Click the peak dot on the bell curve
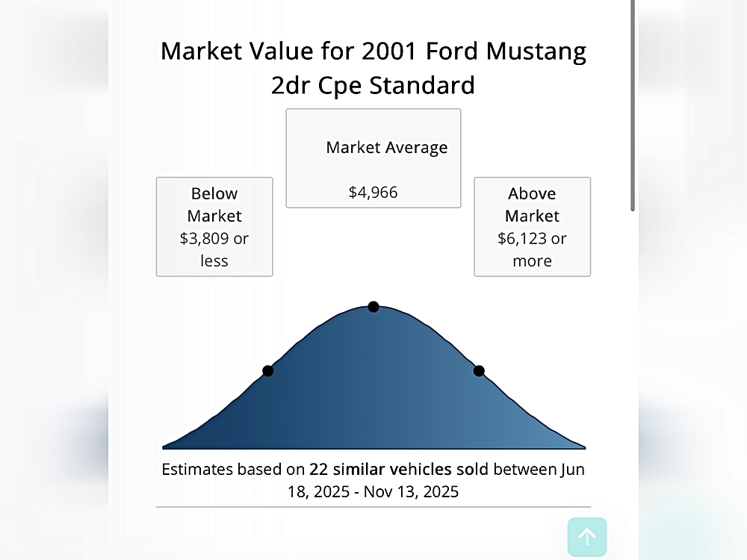747x560 pixels. point(373,307)
